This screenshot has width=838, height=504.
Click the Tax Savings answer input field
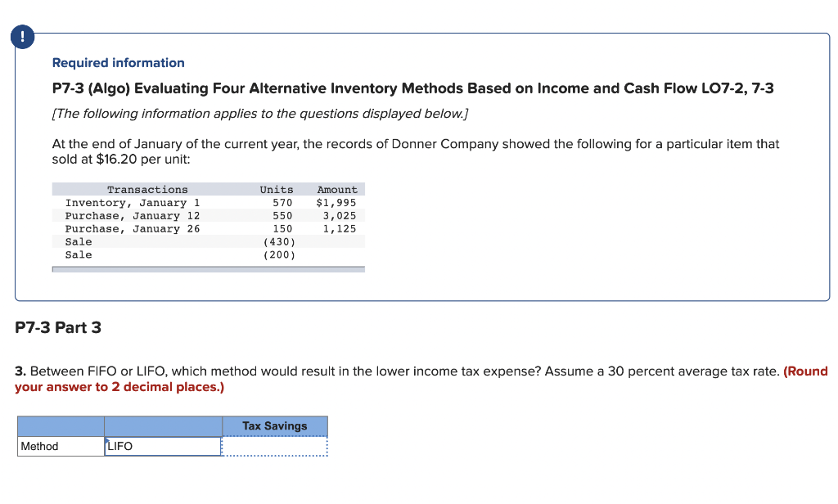coord(274,446)
